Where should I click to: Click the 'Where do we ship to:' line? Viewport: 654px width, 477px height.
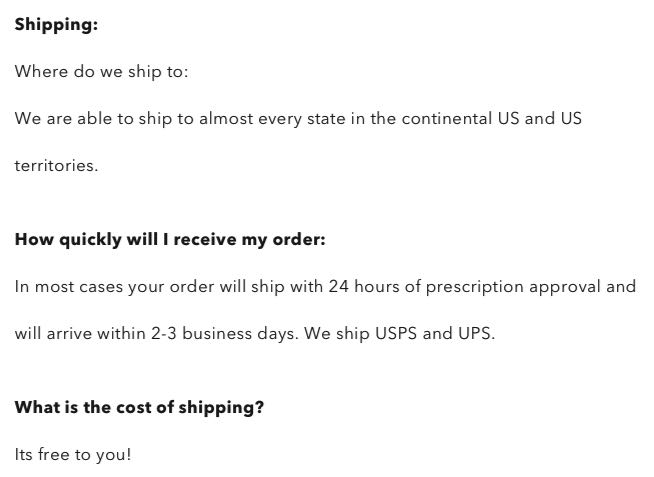101,72
